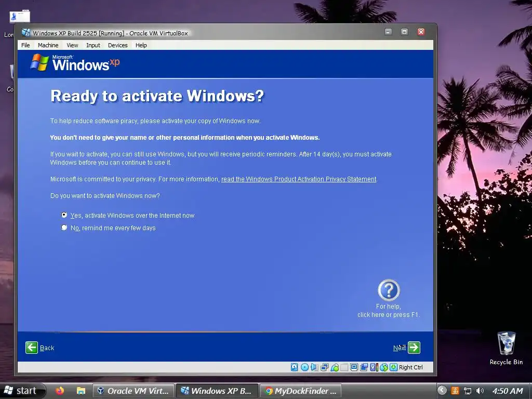The width and height of the screenshot is (532, 399).
Task: Click the green arrow keyboard capture icon
Action: pyautogui.click(x=394, y=367)
